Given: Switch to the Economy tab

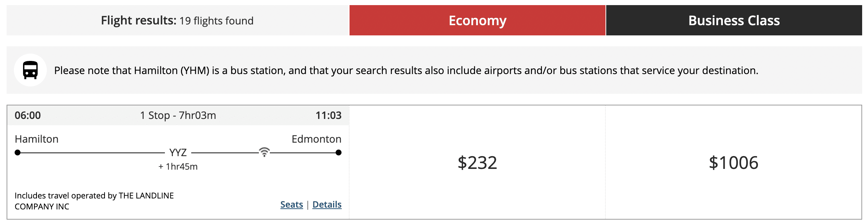Looking at the screenshot, I should click(477, 20).
